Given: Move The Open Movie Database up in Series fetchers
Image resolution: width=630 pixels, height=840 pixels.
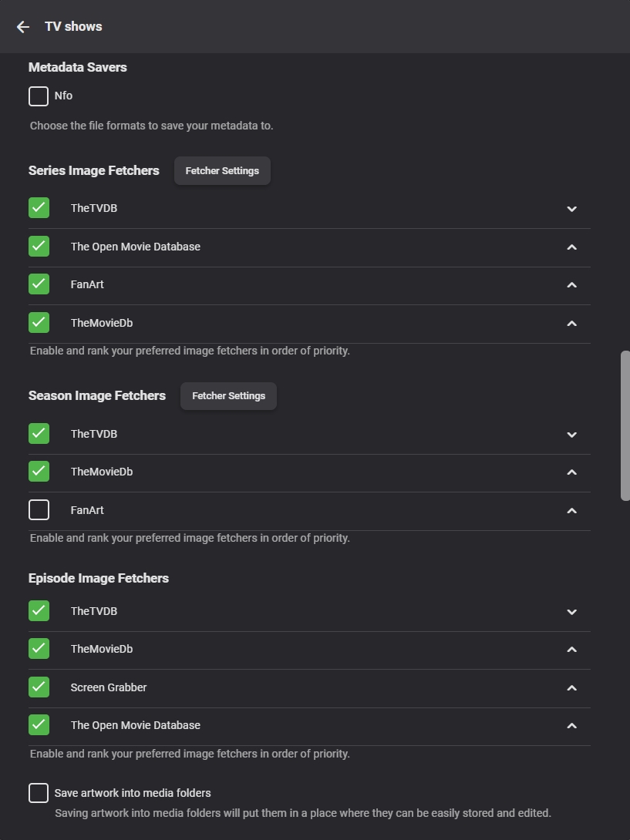Looking at the screenshot, I should pos(571,247).
